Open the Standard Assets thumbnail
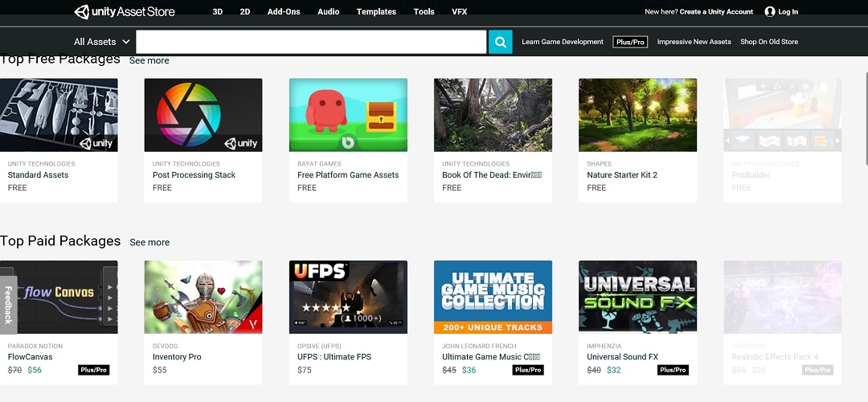 tap(59, 115)
